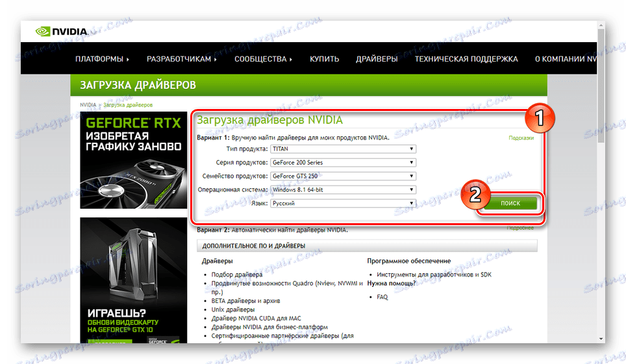626x364 pixels.
Task: Open the ДРАЙВЕРЫ nav item
Action: [377, 59]
